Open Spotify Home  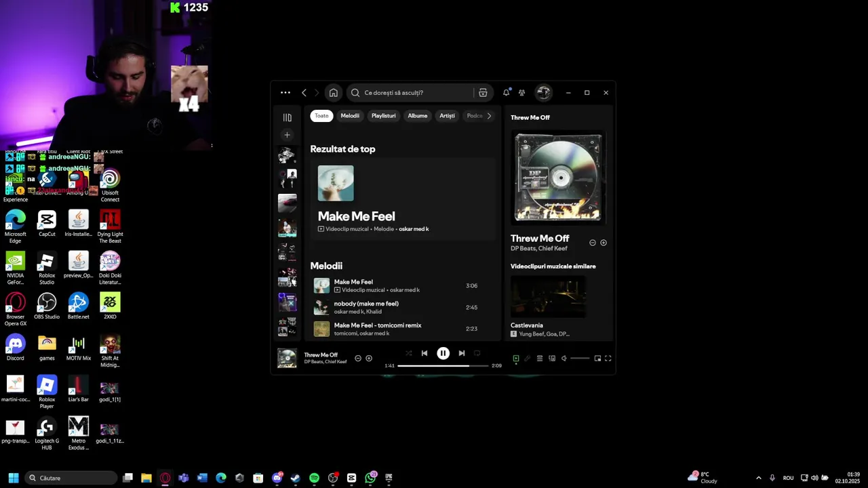333,93
